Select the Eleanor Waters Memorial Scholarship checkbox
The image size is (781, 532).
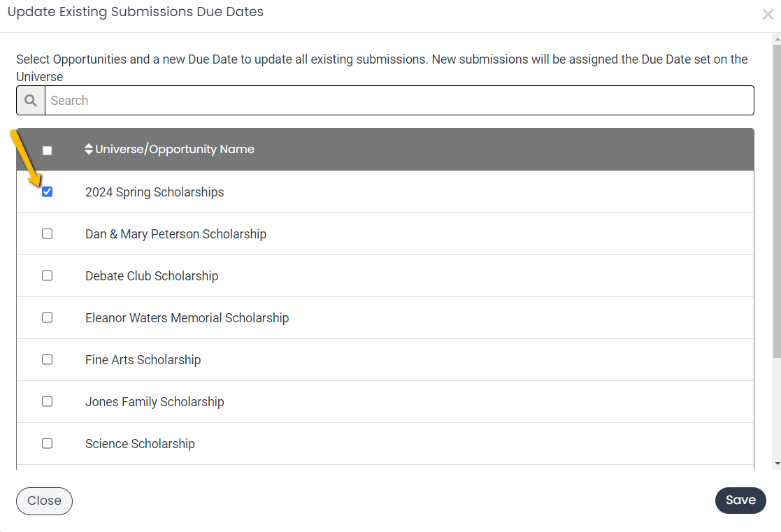pyautogui.click(x=48, y=317)
